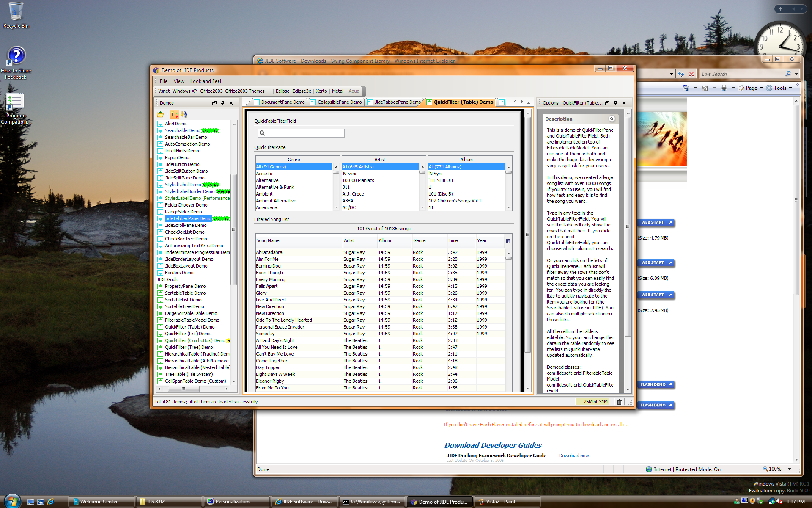This screenshot has width=812, height=508.
Task: Click the Refresh icon in Internet Explorer
Action: click(x=680, y=74)
